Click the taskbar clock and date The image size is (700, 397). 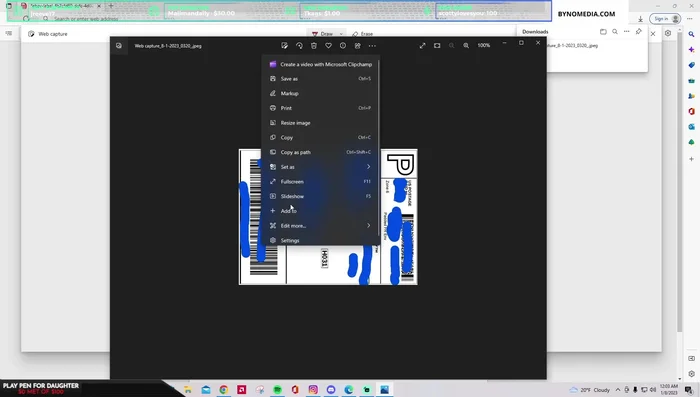pos(669,389)
